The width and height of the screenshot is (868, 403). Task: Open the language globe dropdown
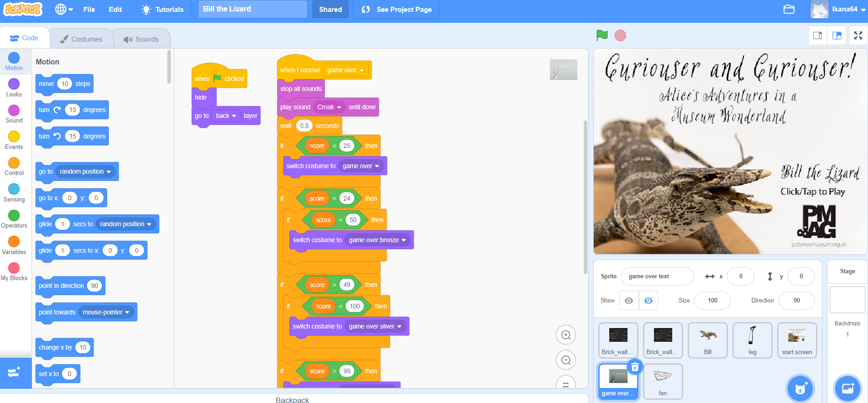tap(64, 9)
